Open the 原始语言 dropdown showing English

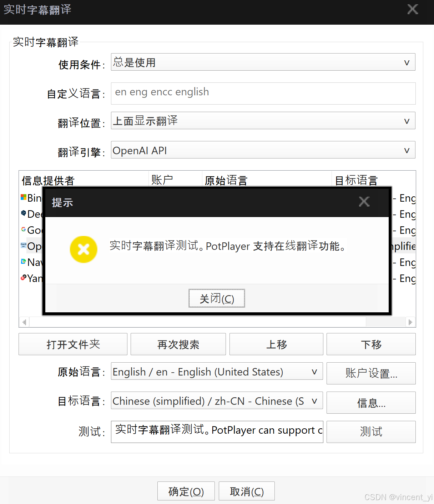tap(217, 371)
